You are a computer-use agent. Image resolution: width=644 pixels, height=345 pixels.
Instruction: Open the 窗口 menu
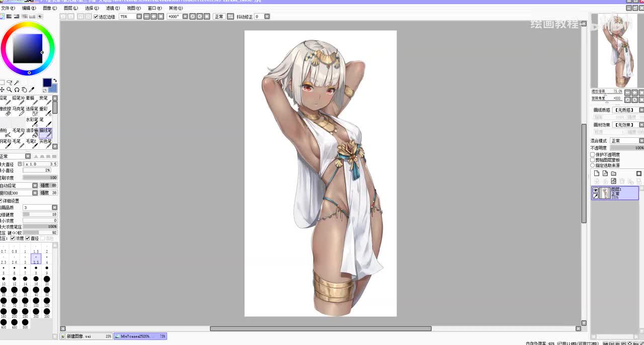point(155,8)
